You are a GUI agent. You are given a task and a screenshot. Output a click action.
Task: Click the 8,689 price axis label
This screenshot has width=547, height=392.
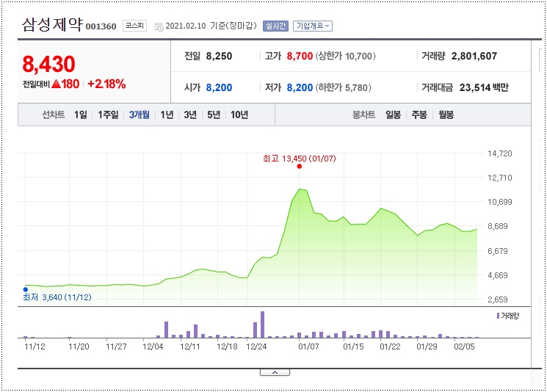pos(498,226)
